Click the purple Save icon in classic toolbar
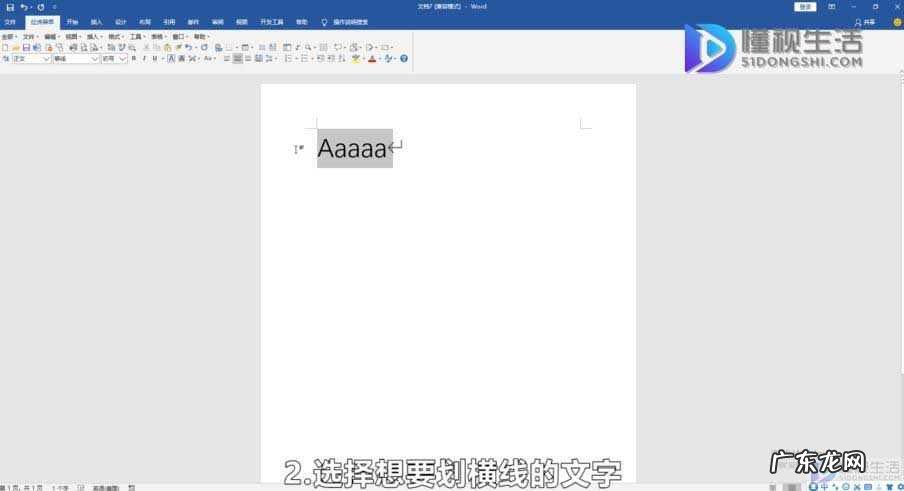The height and width of the screenshot is (491, 904). 27,47
